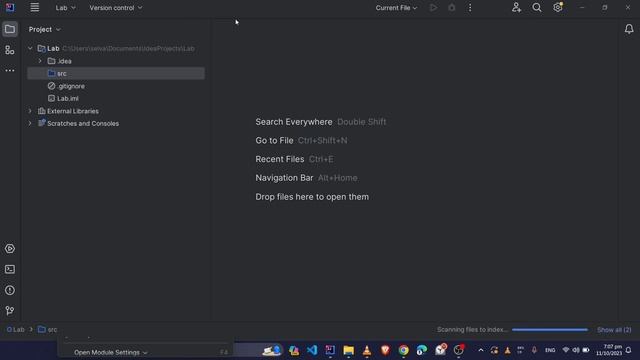Click Lab breadcrumb in navigation bar
The width and height of the screenshot is (640, 360).
click(16, 329)
